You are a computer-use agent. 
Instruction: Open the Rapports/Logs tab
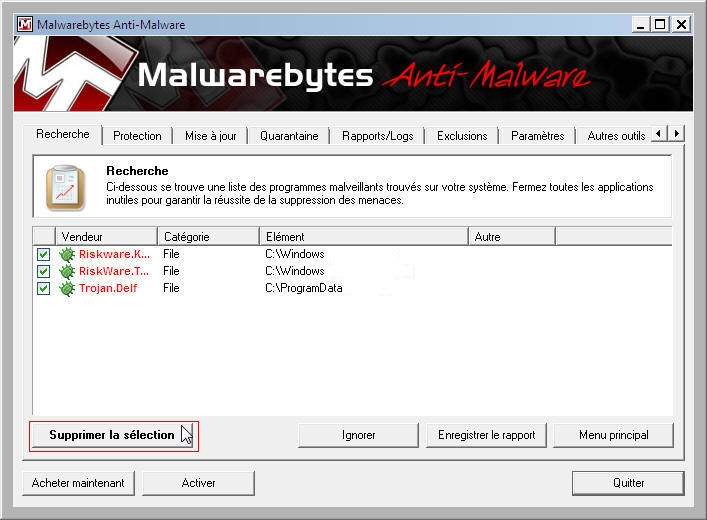click(377, 136)
